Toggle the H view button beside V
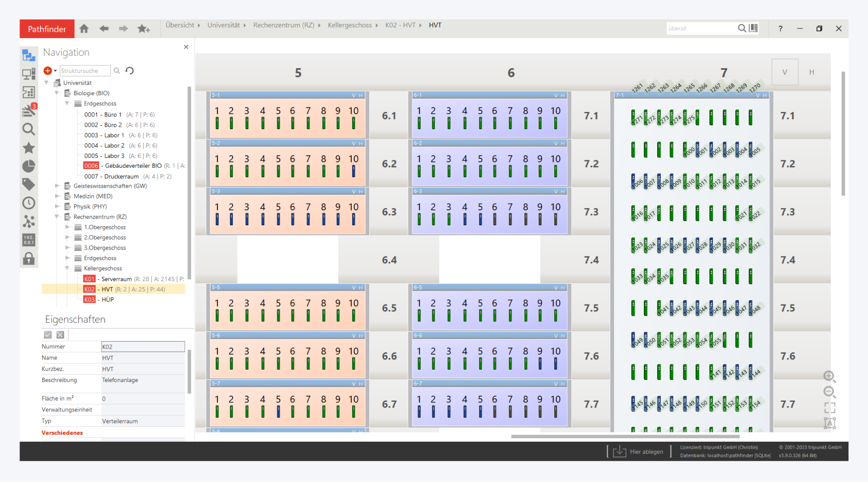The width and height of the screenshot is (868, 482). click(811, 72)
